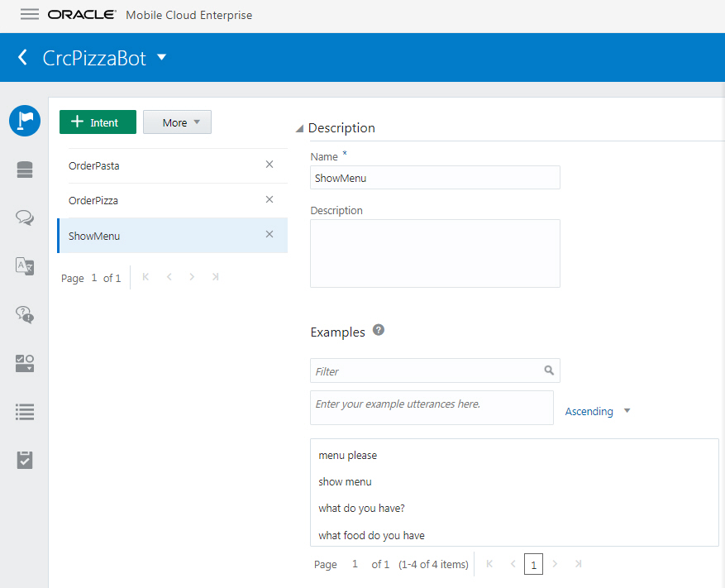Open the translation resource bundle icon
Viewport: 725px width, 588px height.
click(25, 265)
